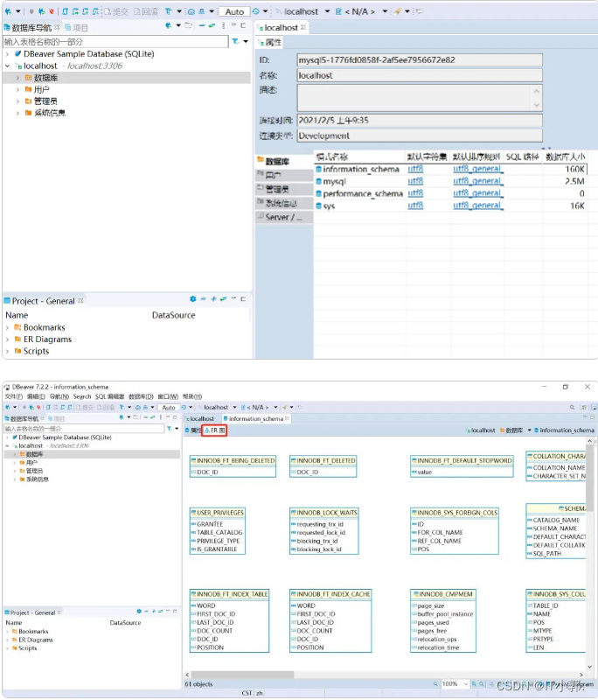
Task: Click transaction mode icon in upper toolbar
Action: [168, 11]
